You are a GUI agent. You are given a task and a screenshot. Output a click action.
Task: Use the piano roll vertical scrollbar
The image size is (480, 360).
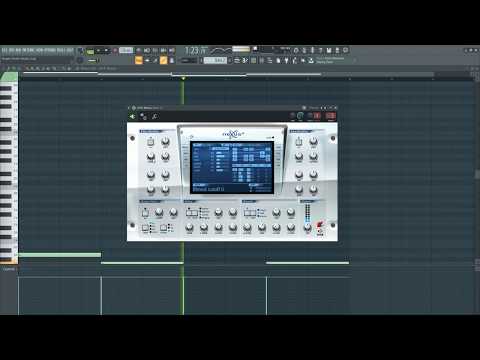coord(477,173)
